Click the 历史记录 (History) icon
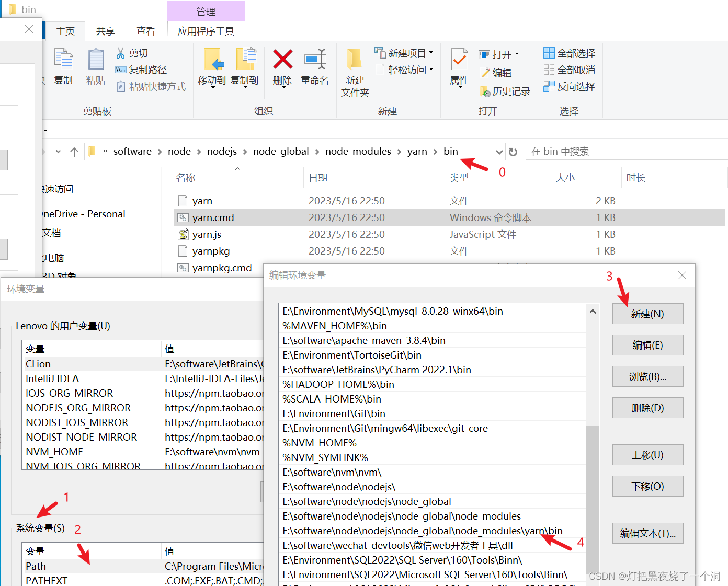 pos(485,90)
